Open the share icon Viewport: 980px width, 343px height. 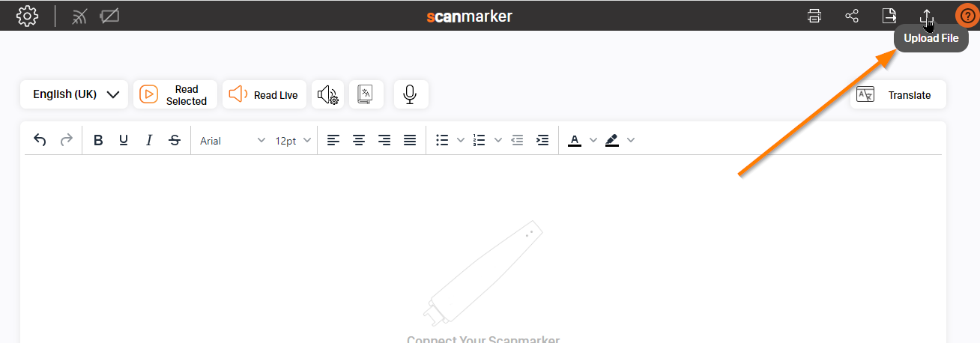tap(852, 16)
